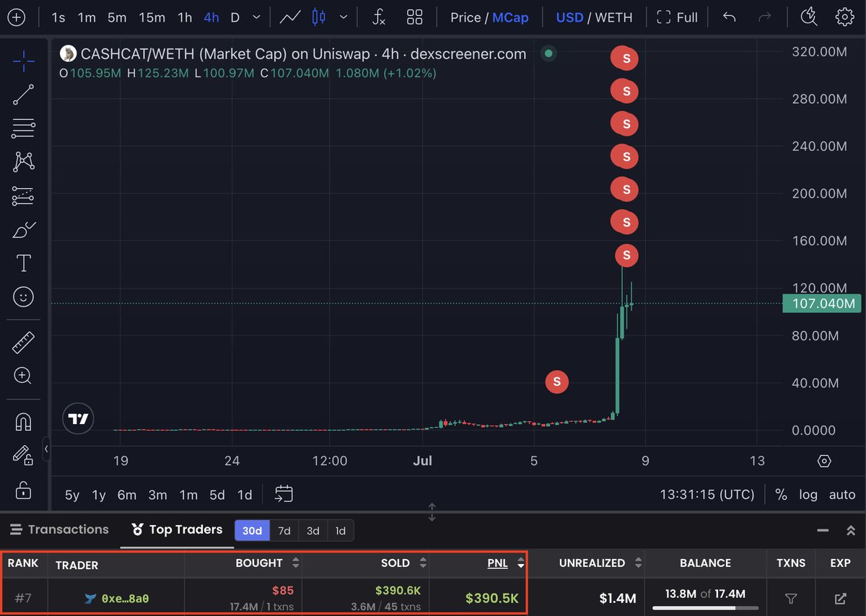
Task: Select the 1d traders period
Action: [x=340, y=531]
